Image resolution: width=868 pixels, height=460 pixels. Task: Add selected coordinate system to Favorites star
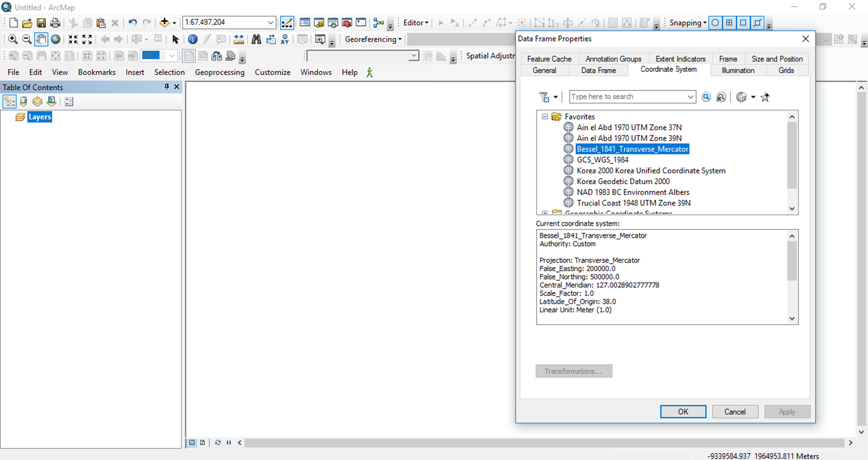pos(765,97)
